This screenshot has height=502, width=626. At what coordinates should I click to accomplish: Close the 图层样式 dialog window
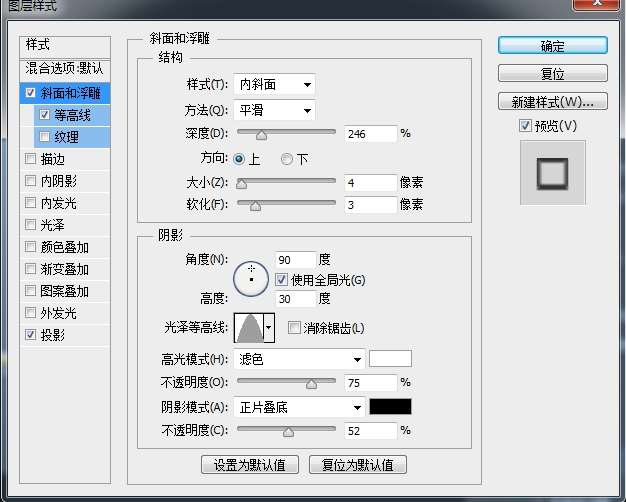click(x=608, y=6)
